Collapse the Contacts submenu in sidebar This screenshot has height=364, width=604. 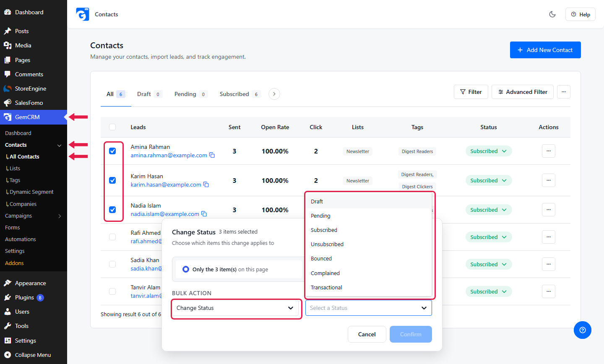[59, 145]
